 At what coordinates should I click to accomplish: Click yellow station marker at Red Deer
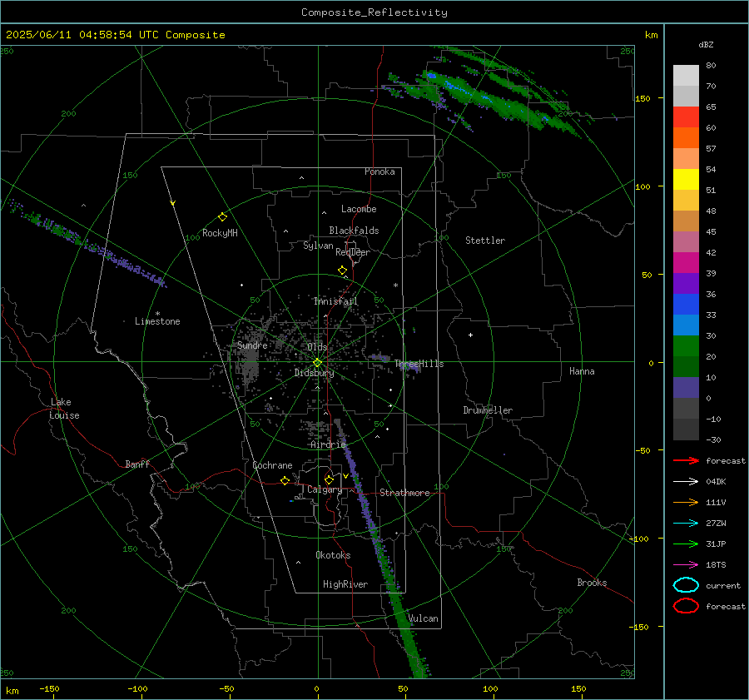(x=342, y=271)
